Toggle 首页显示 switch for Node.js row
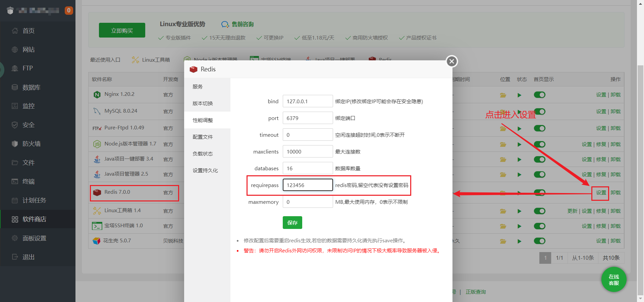The height and width of the screenshot is (302, 644). (539, 144)
